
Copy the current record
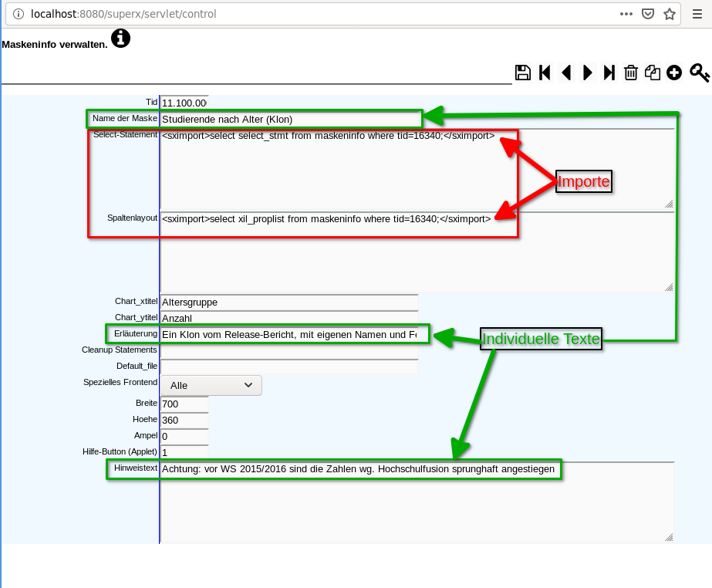pos(653,73)
